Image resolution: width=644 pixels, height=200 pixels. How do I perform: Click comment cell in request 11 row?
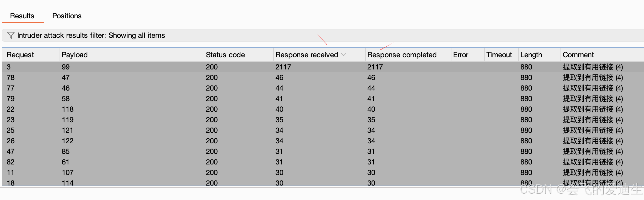(593, 172)
